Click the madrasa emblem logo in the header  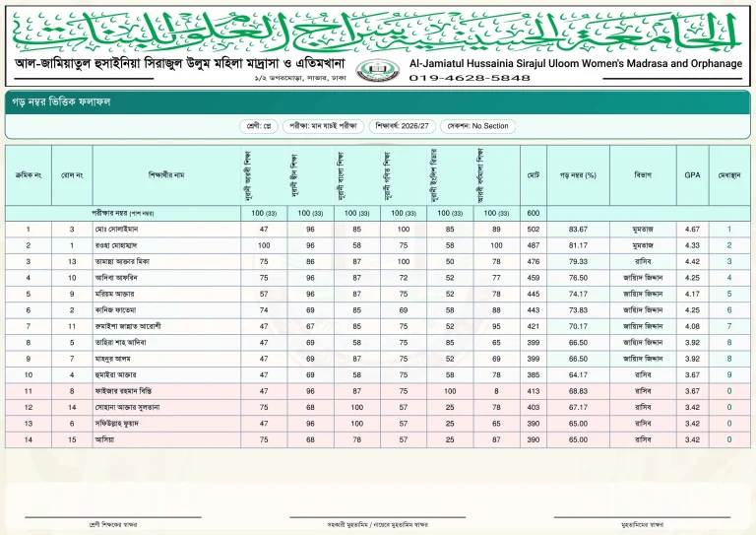click(x=378, y=70)
